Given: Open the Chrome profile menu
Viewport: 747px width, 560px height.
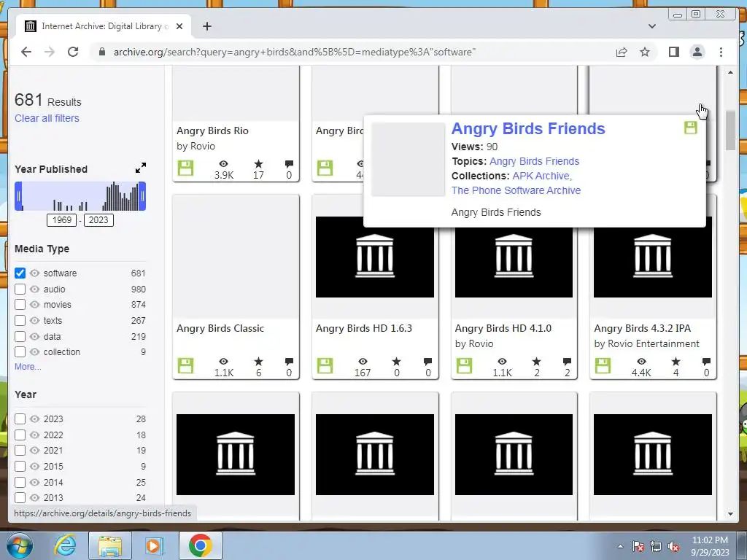Looking at the screenshot, I should click(697, 52).
